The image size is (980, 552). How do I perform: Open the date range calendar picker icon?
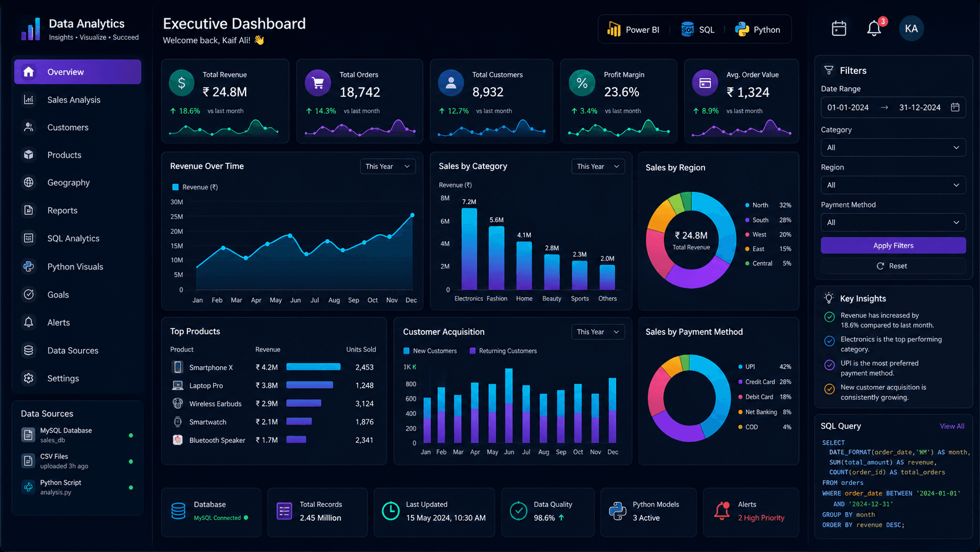[x=955, y=107]
